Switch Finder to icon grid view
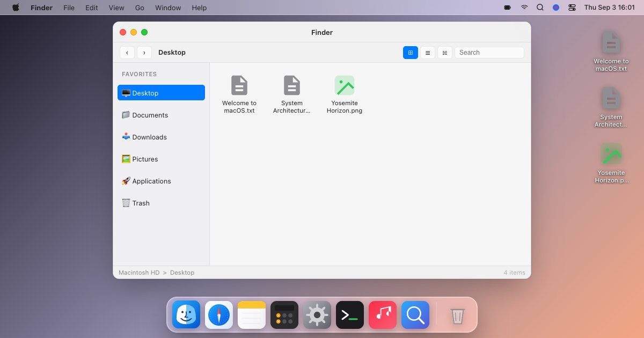 411,53
